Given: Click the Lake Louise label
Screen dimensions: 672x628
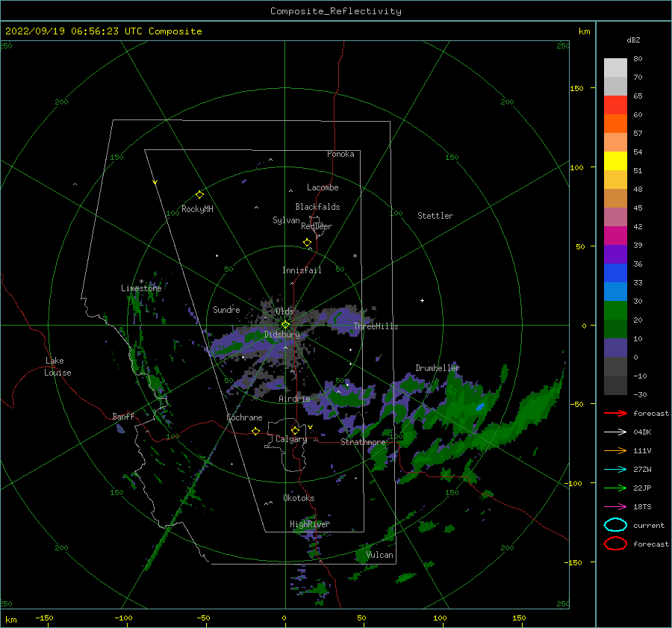Looking at the screenshot, I should coord(57,367).
